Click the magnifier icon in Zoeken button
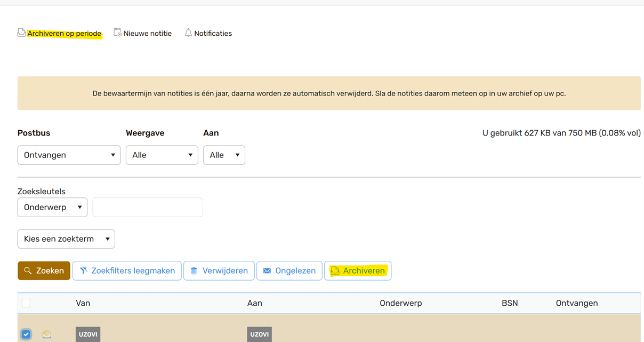Screen dimensions: 644x342 28,271
